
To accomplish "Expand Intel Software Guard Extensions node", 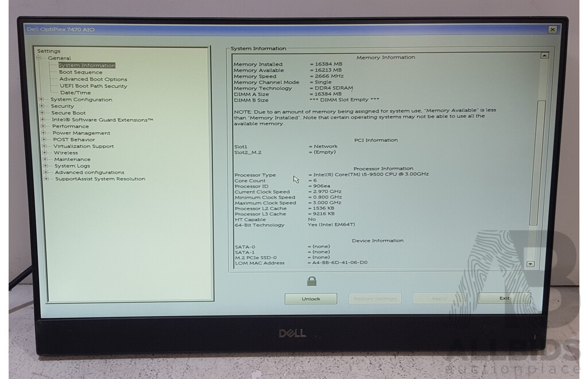I will pyautogui.click(x=42, y=119).
